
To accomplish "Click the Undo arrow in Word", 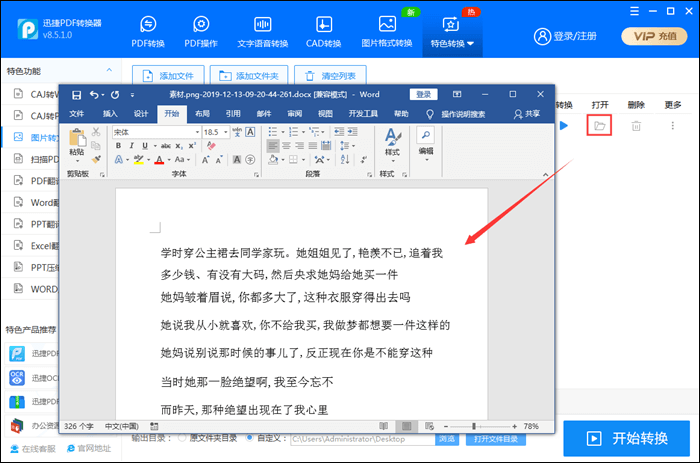I will 94,95.
